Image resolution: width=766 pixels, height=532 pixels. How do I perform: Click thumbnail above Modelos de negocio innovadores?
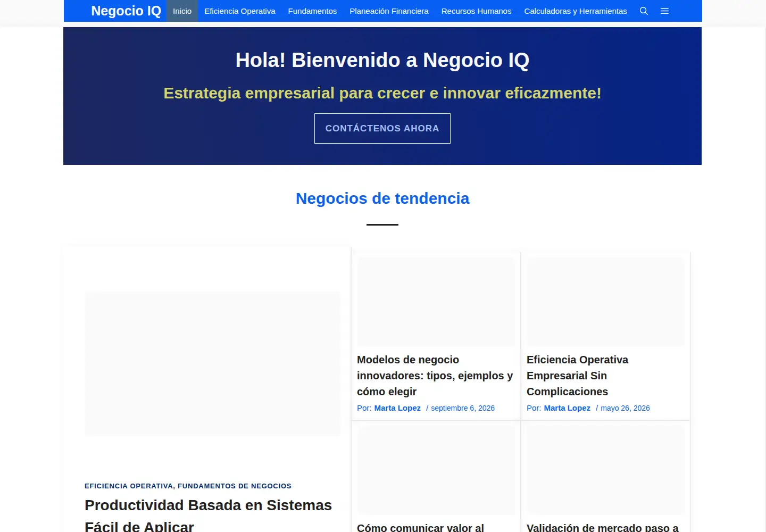click(436, 302)
